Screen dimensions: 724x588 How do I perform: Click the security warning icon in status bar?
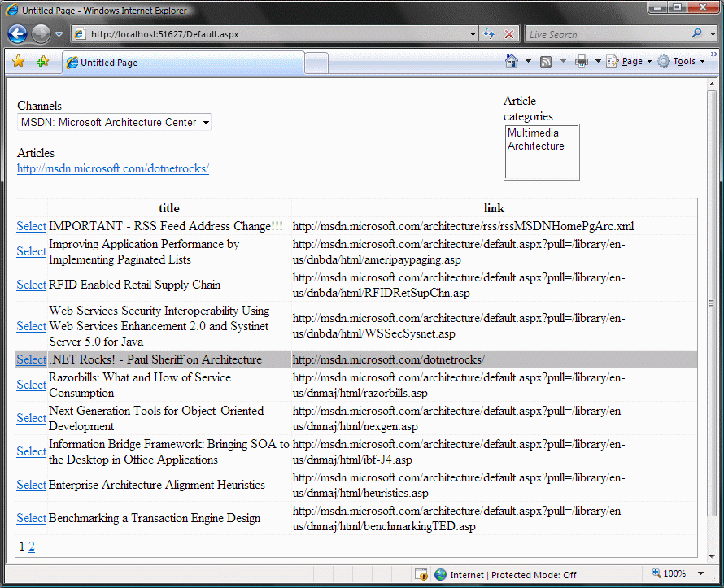point(421,575)
